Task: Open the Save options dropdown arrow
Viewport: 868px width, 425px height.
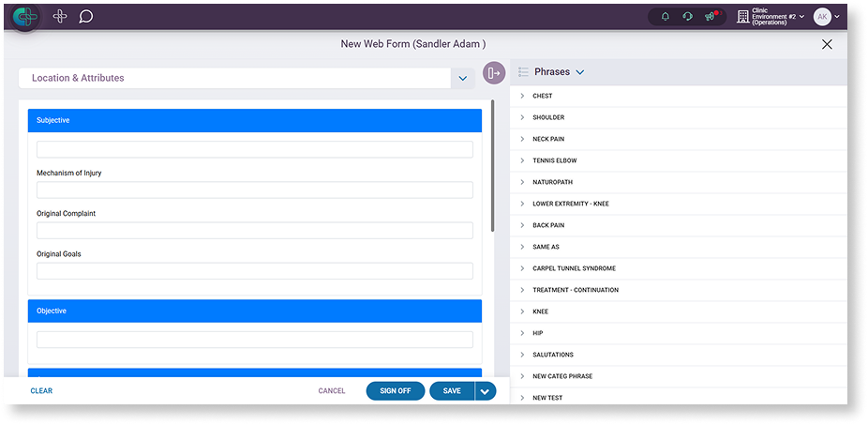Action: point(486,391)
